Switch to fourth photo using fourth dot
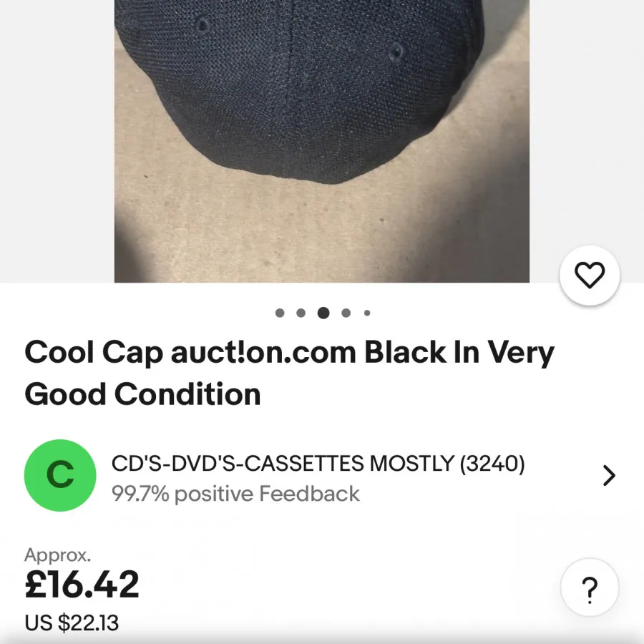This screenshot has width=644, height=644. 346,313
